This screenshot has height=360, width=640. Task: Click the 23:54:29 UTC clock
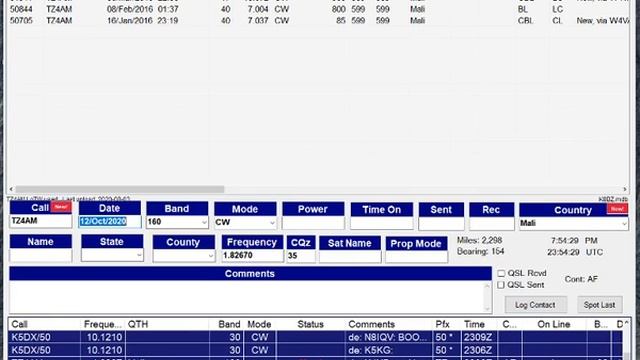pyautogui.click(x=575, y=252)
